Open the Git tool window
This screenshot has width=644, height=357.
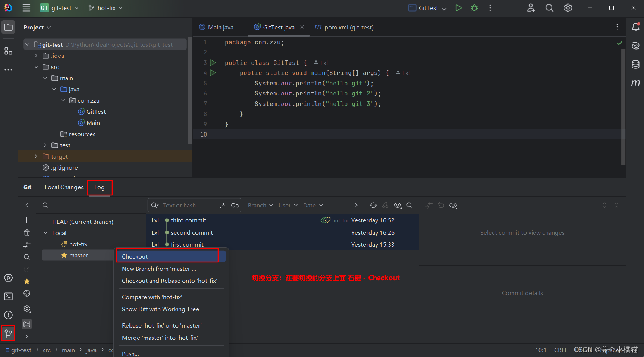8,333
